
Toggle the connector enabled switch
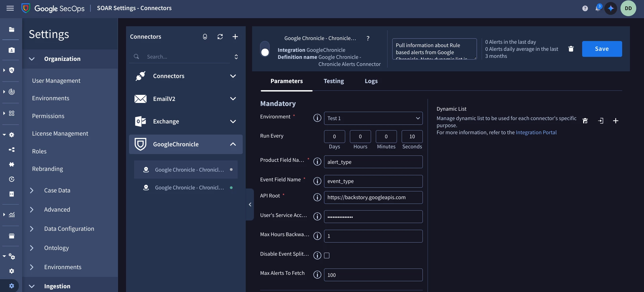point(265,49)
